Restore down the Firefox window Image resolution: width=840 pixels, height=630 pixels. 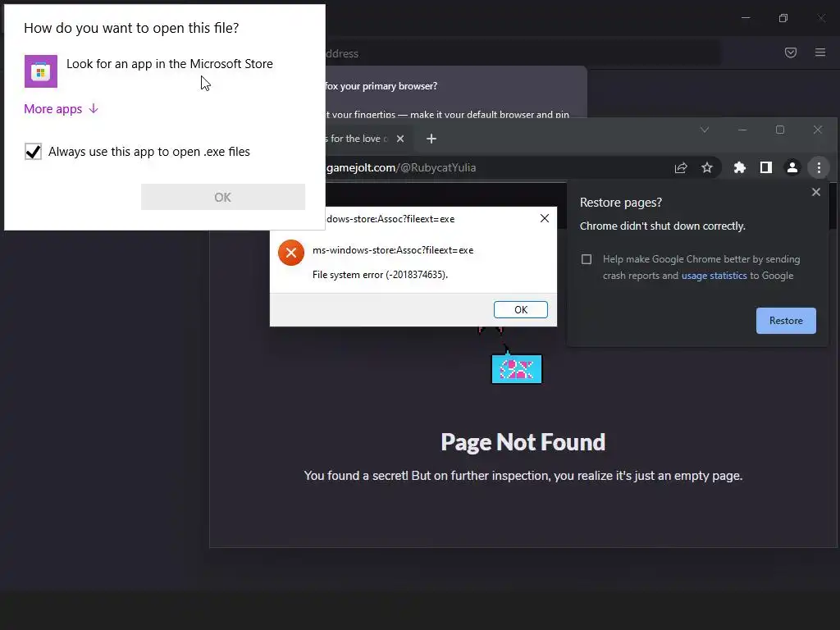(783, 18)
